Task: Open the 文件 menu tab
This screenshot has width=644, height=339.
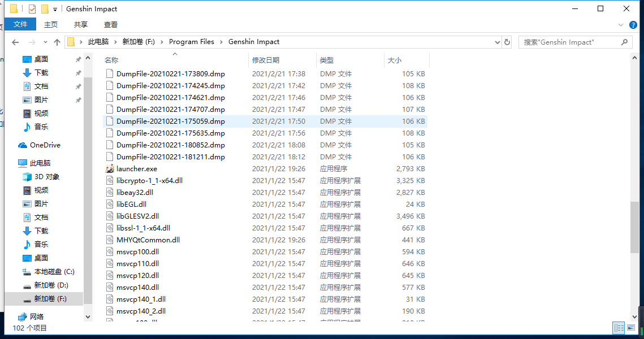Action: [20, 24]
